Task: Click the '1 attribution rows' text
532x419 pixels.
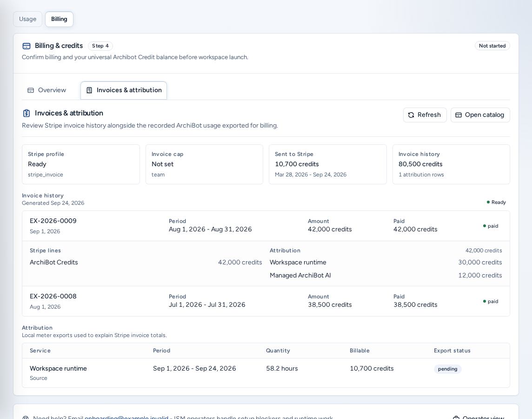Action: click(x=421, y=175)
